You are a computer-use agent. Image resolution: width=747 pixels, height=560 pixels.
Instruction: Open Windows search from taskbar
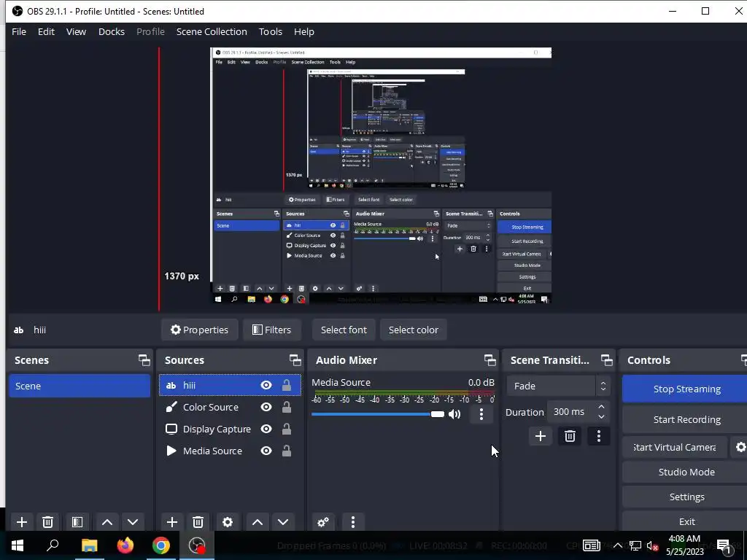pyautogui.click(x=53, y=545)
